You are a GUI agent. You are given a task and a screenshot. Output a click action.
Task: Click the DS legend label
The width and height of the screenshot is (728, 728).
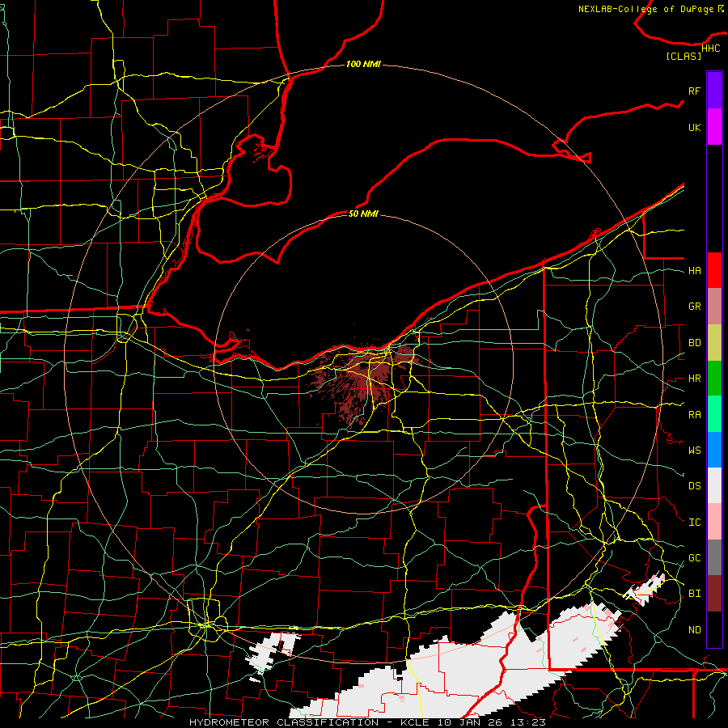click(x=694, y=485)
